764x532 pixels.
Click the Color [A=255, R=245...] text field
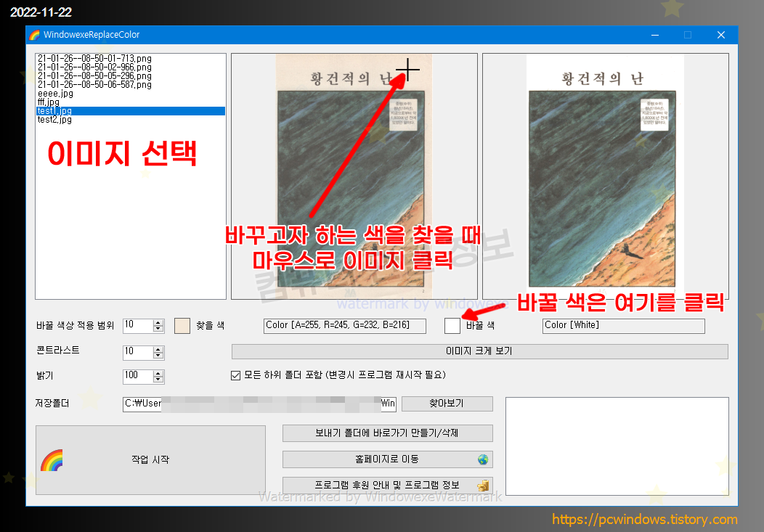click(345, 326)
